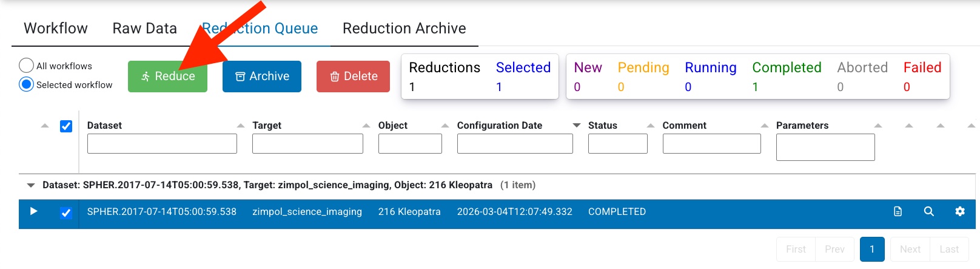The image size is (980, 269).
Task: Collapse the Dataset group 216 Kleopatra header
Action: pos(31,185)
